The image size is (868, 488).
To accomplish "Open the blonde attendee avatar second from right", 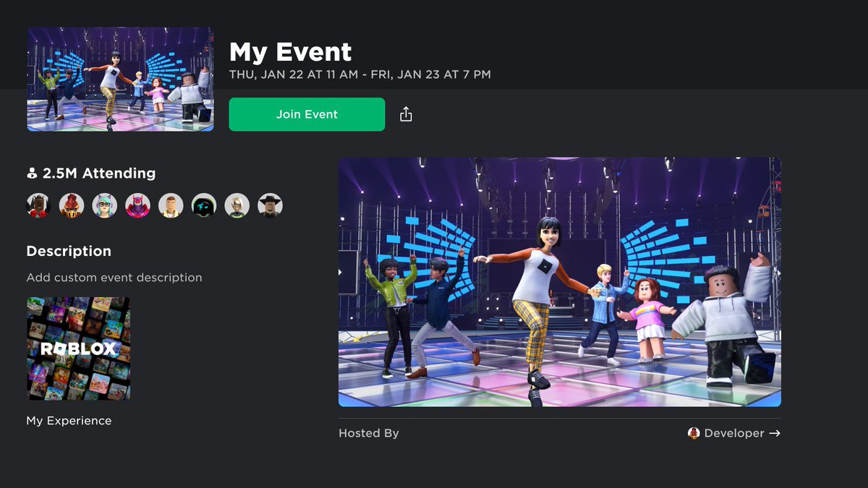I will [x=237, y=205].
